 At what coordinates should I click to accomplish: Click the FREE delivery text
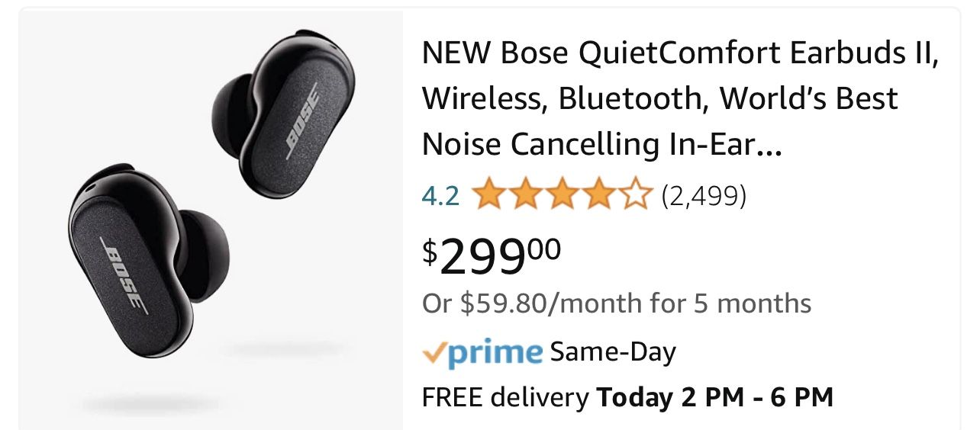505,397
